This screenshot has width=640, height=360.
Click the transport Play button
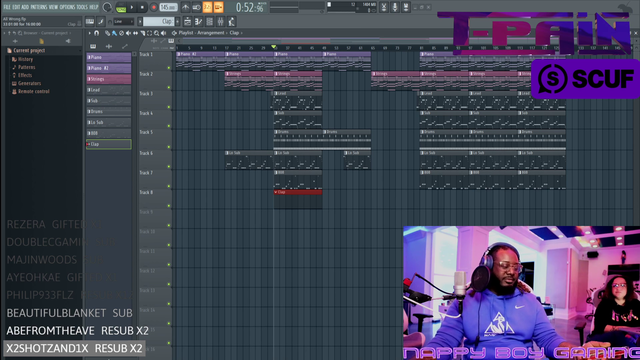[132, 7]
